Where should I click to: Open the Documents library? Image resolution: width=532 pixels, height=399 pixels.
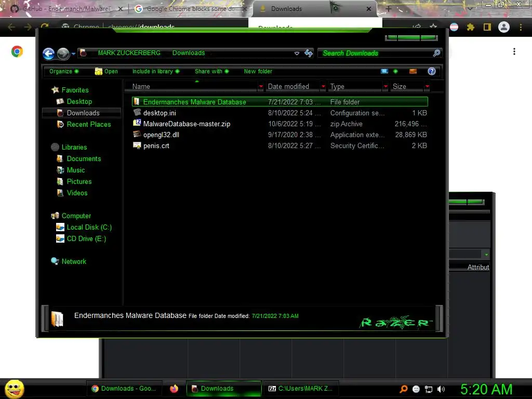click(84, 159)
